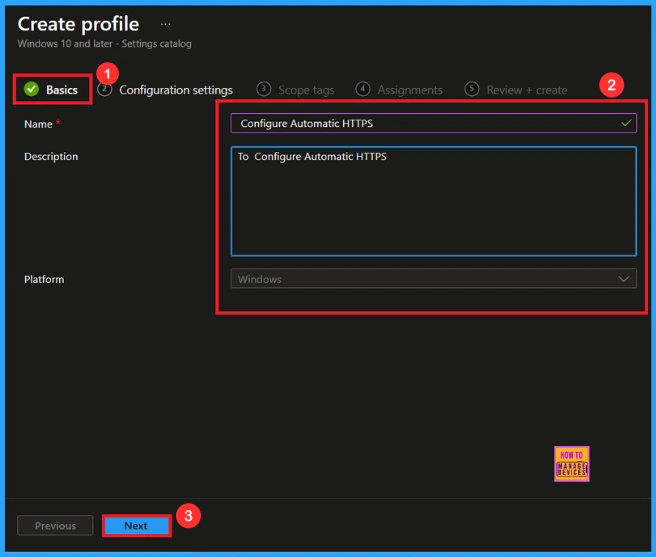
Task: Click the Name field label
Action: tap(38, 124)
